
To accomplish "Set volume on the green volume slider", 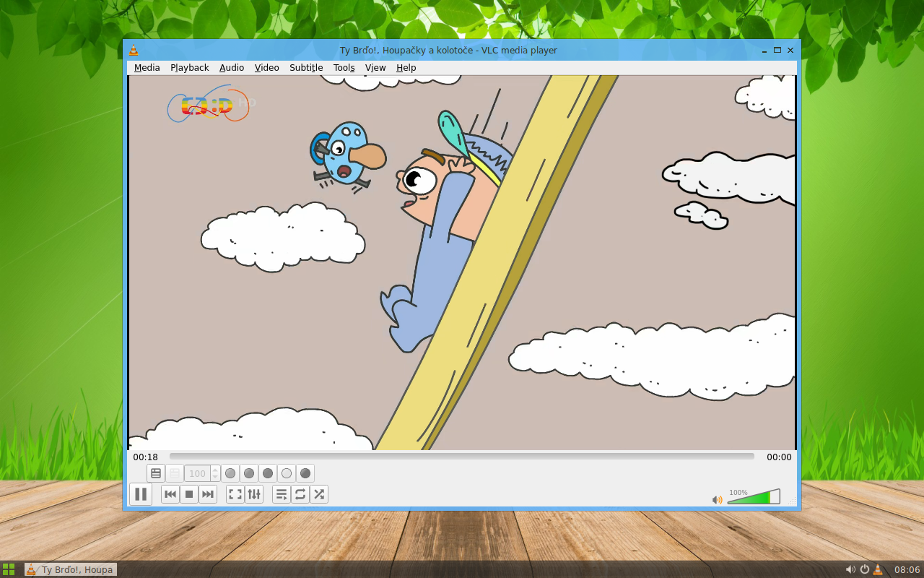I will [754, 497].
